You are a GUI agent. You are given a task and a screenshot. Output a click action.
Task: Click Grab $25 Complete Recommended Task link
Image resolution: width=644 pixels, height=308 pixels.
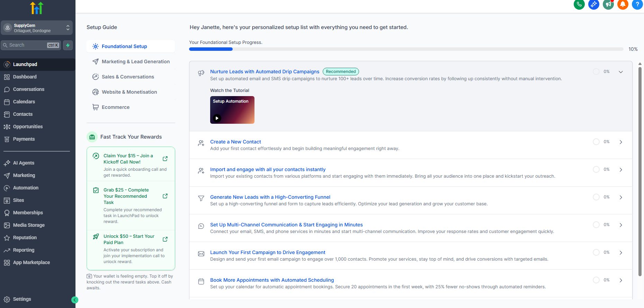coord(126,196)
